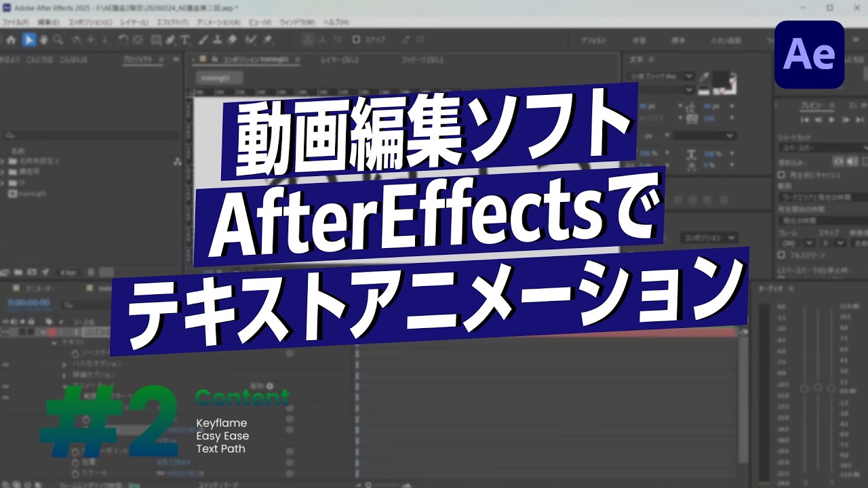Select the Rotation tool
The image size is (868, 488).
tap(122, 39)
